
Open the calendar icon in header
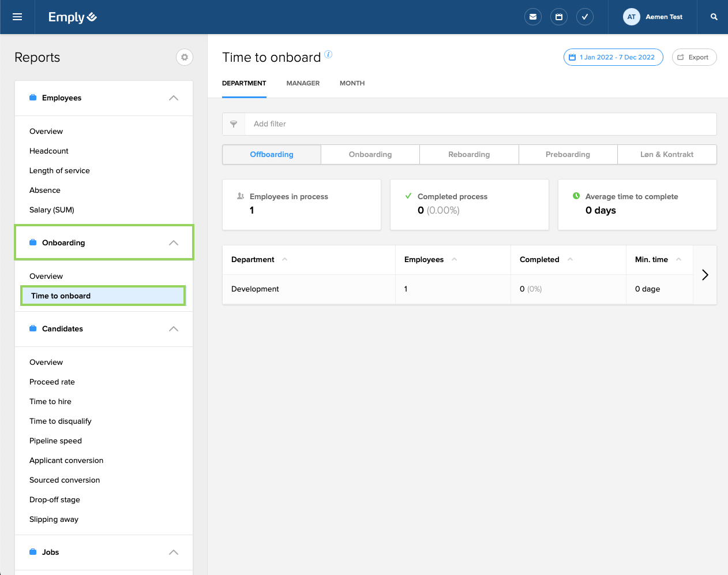pyautogui.click(x=559, y=17)
